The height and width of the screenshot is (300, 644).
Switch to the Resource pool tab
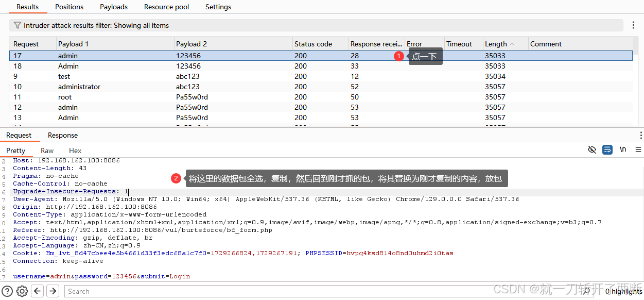coord(167,7)
